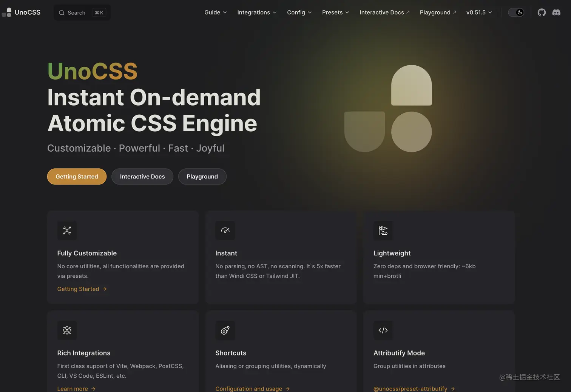Click the Rich Integrations heading
This screenshot has width=571, height=392.
(84, 353)
